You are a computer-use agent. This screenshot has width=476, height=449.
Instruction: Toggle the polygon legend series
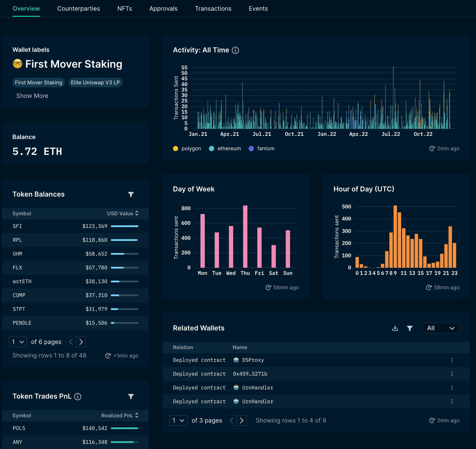(187, 149)
